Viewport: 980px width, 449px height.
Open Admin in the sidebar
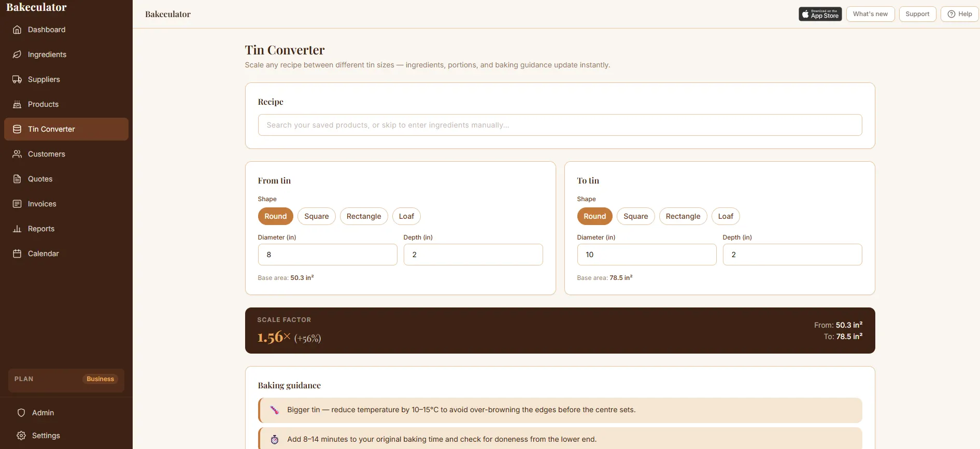coord(66,413)
